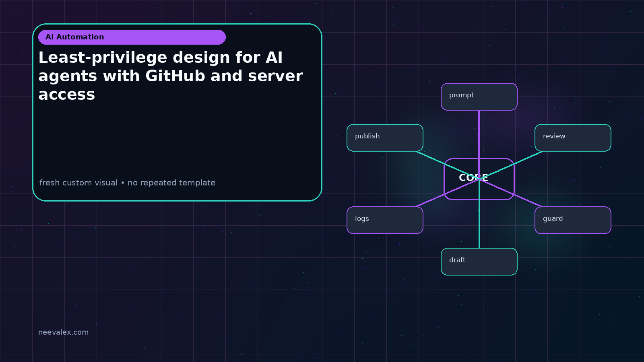The image size is (644, 362).
Task: Click the Least-privilege design headline text
Action: (x=171, y=76)
